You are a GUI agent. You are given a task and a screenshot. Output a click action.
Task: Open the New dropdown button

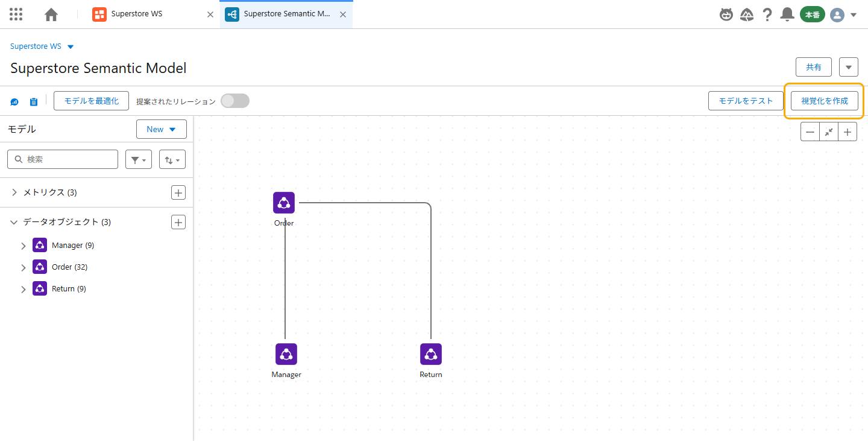[162, 129]
